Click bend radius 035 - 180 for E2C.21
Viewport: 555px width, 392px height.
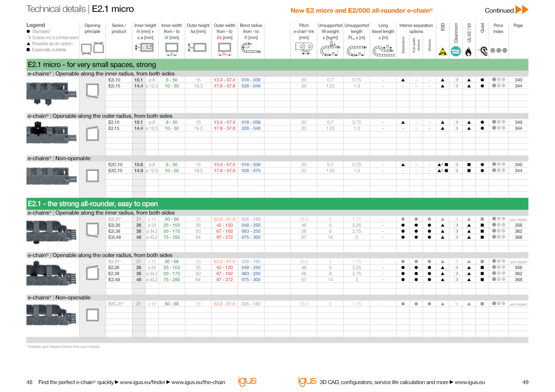251,304
